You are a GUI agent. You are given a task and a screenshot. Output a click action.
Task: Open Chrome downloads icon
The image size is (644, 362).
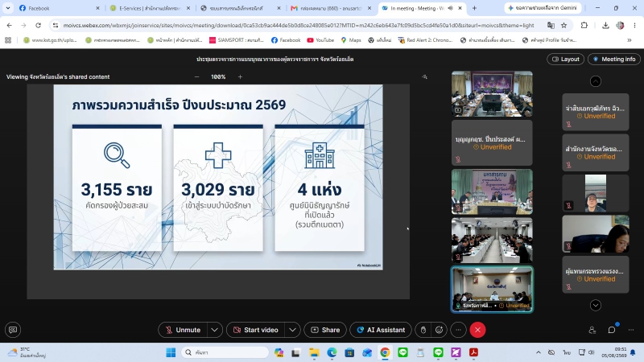pos(605,26)
